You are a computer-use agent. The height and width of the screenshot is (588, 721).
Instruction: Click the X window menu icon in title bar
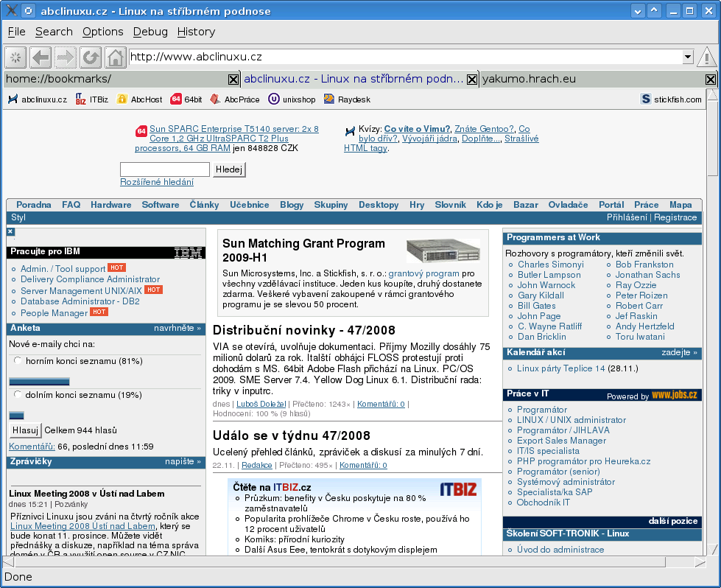(12, 11)
